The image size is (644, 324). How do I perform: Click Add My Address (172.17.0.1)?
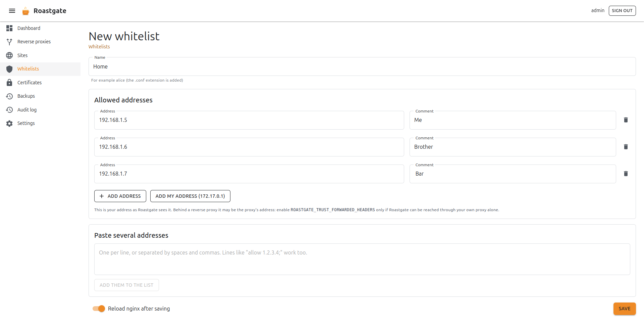190,196
